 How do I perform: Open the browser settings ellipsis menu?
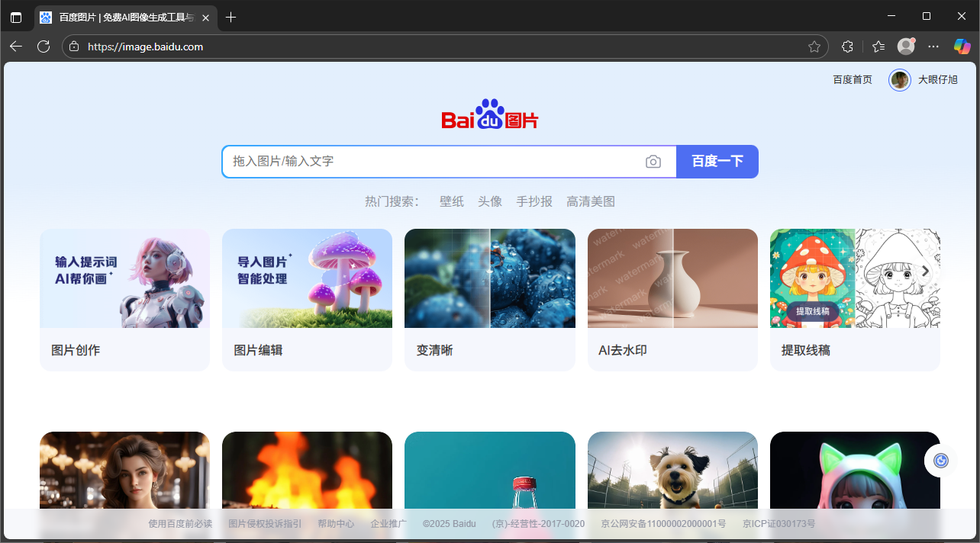pyautogui.click(x=933, y=47)
